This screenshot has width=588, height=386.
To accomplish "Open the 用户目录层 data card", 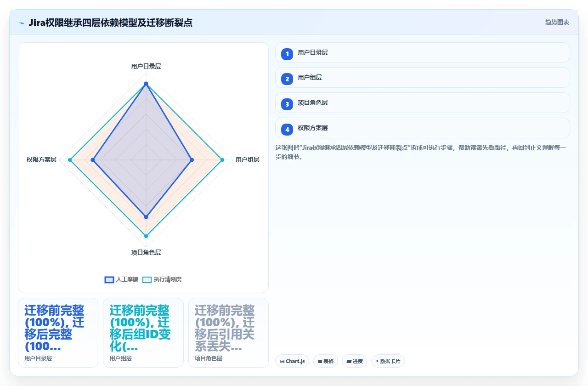I will point(58,333).
